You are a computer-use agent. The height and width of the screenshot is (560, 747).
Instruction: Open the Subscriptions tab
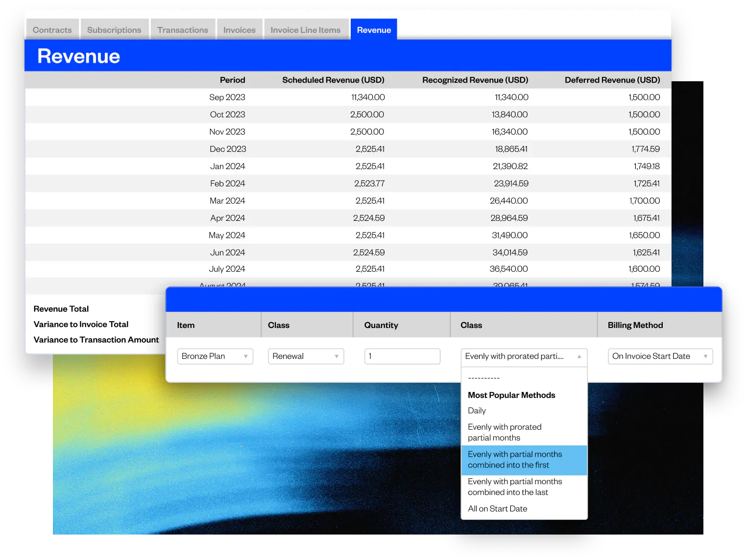coord(114,29)
